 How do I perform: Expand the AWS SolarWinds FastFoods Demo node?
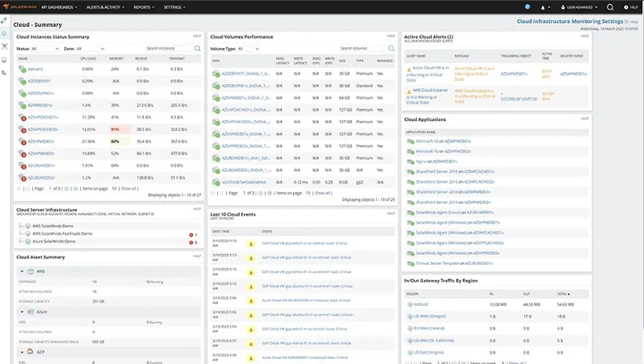pos(21,233)
